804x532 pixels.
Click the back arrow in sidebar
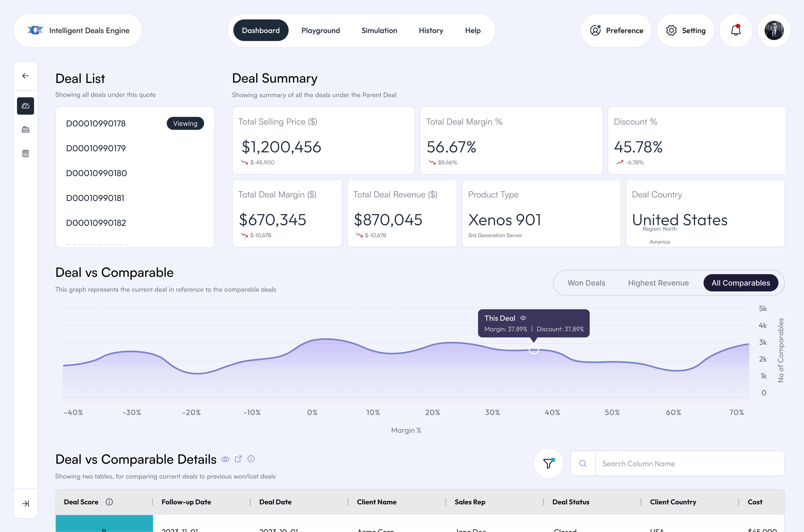26,76
